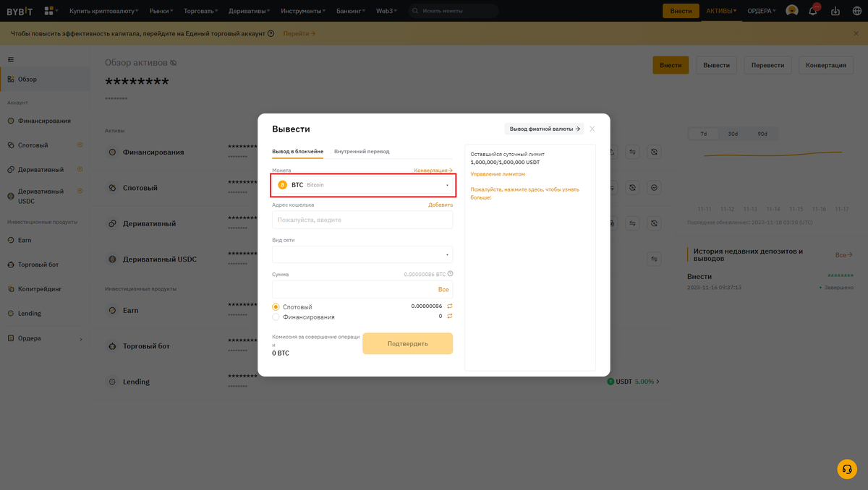Image resolution: width=868 pixels, height=490 pixels.
Task: Expand the Торговать menu
Action: [x=202, y=11]
